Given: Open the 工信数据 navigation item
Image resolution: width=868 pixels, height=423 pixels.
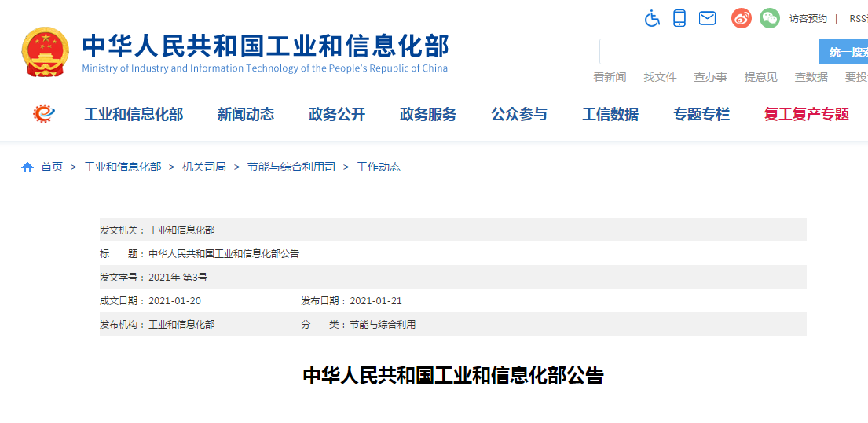Looking at the screenshot, I should (610, 115).
